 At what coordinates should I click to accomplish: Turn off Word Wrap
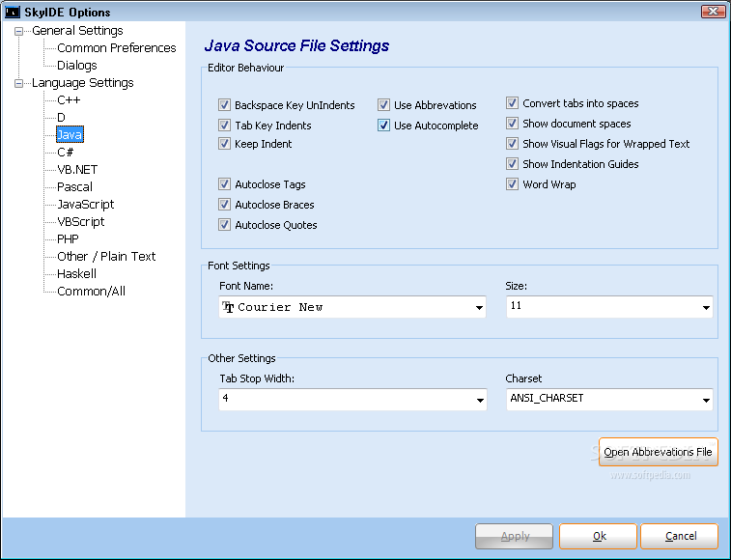point(512,183)
